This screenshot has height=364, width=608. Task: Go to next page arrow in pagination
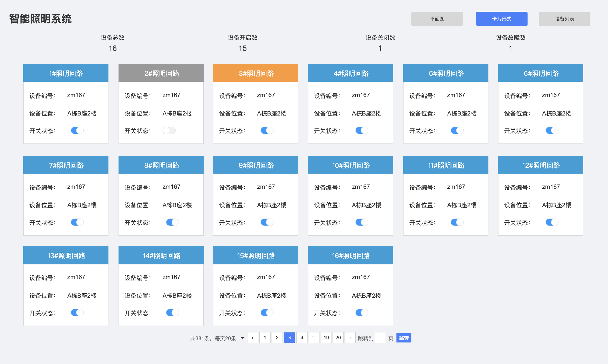[350, 338]
